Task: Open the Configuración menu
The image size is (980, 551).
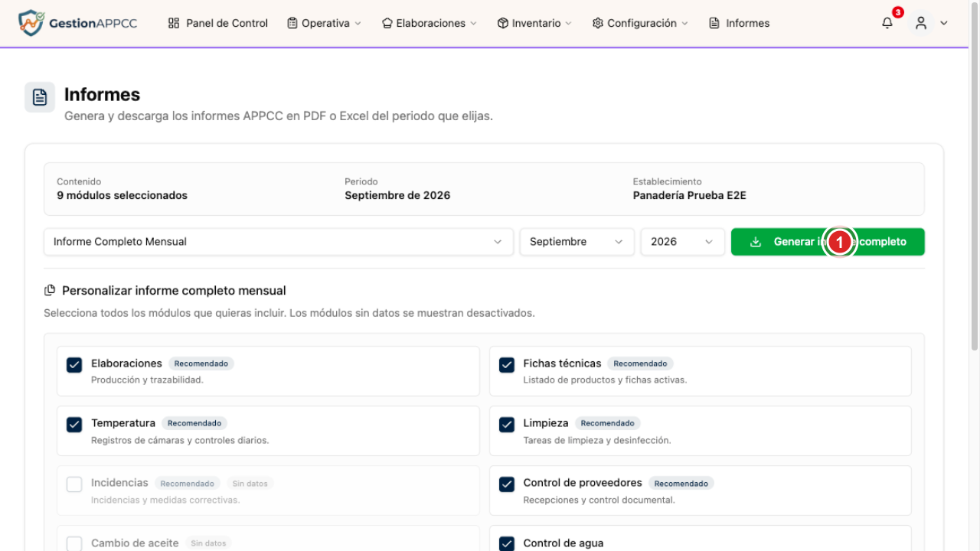Action: (x=640, y=23)
